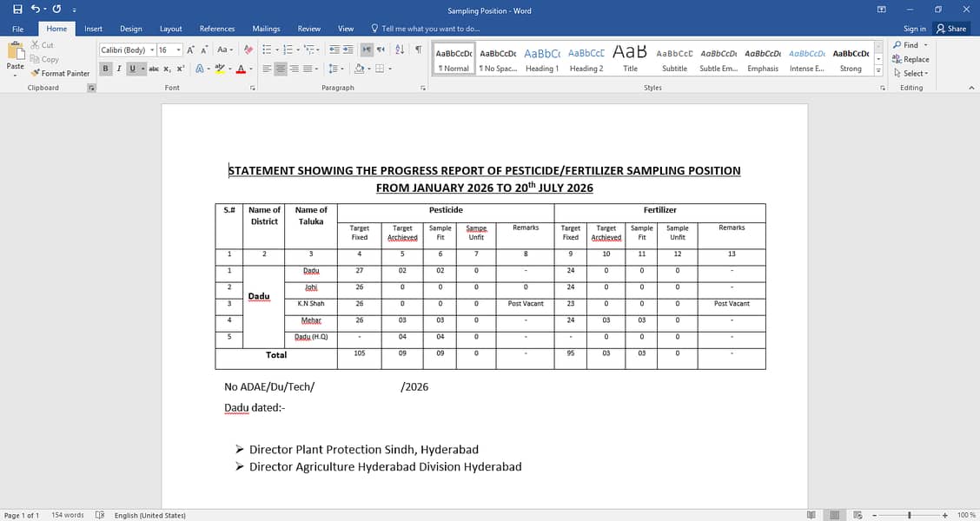Expand the multilevel list dropdown
Image resolution: width=980 pixels, height=521 pixels.
317,50
